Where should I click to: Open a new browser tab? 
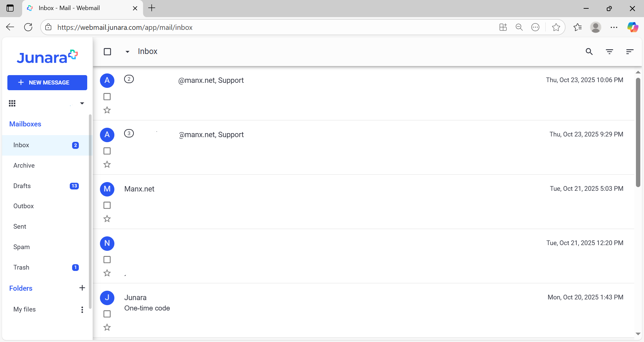[152, 8]
